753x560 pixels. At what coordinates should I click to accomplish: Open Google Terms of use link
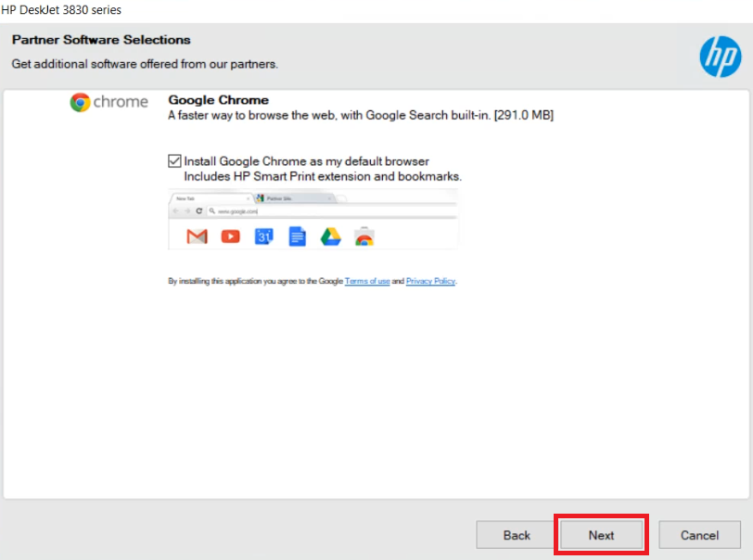click(367, 281)
